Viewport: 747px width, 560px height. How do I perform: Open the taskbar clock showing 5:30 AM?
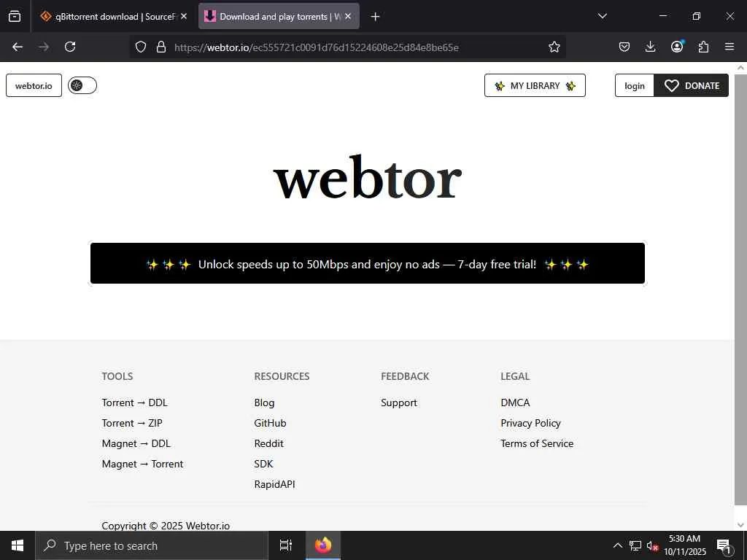coord(684,545)
